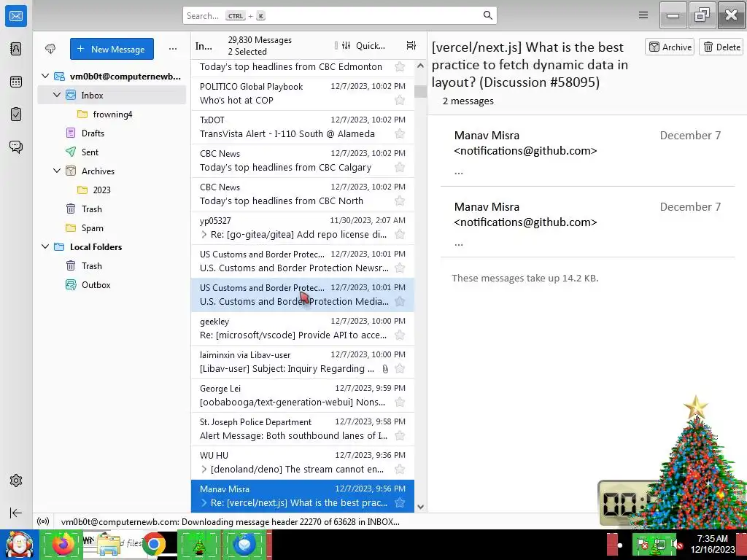
Task: Open Chrome from the taskbar
Action: click(153, 544)
